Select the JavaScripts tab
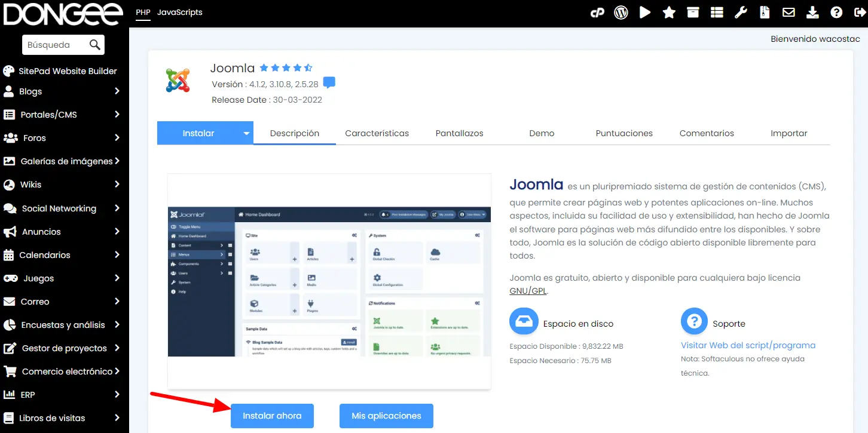The height and width of the screenshot is (433, 868). click(x=180, y=12)
